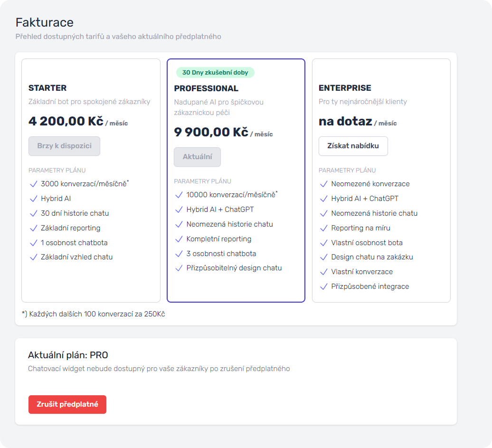Click checkmark icon beside 3000 konverzací/měsíčně

click(x=33, y=184)
